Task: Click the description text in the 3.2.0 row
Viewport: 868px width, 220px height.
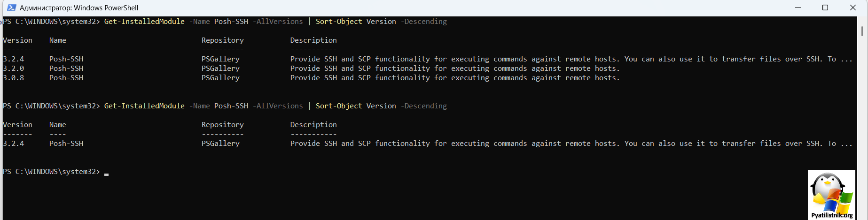Action: coord(455,68)
